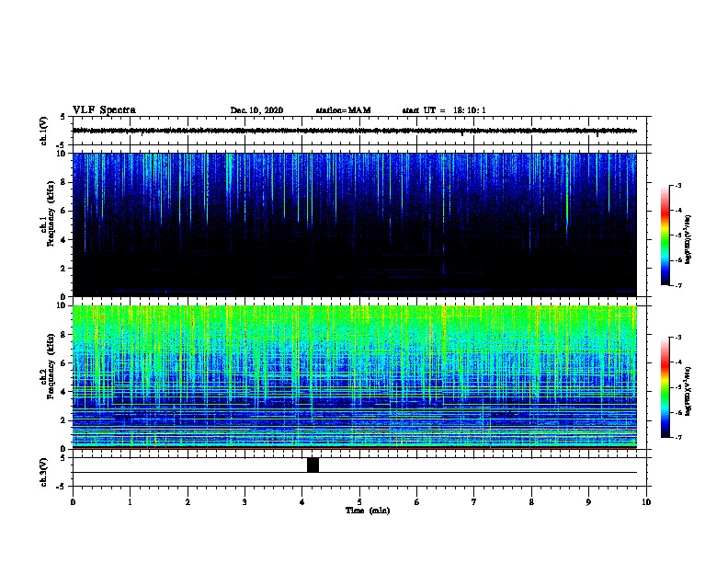Click the "5" tick on ch.1(V) axis
The height and width of the screenshot is (563, 728).
tap(63, 117)
